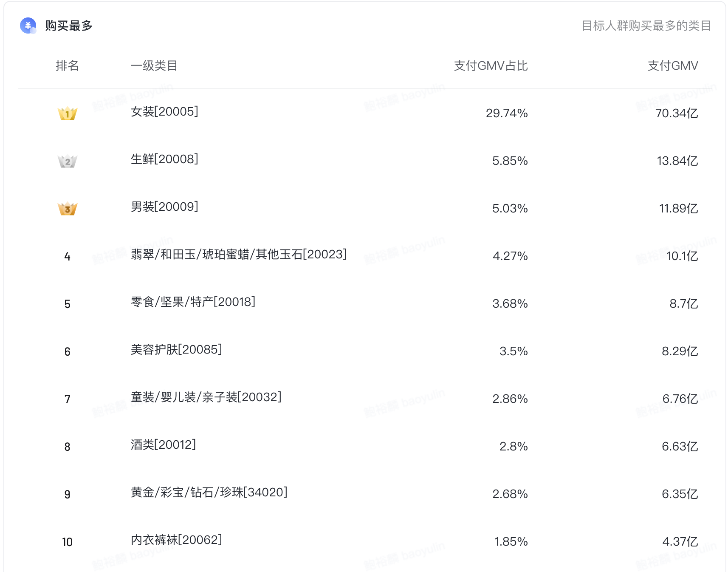
Task: Open 童装/婴儿装/亲子装[20032] category
Action: click(206, 397)
